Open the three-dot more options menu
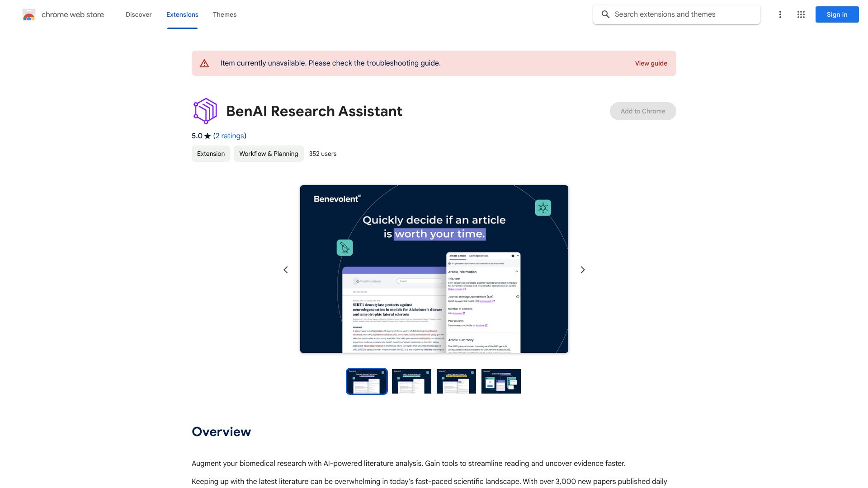The image size is (868, 488). click(x=780, y=14)
